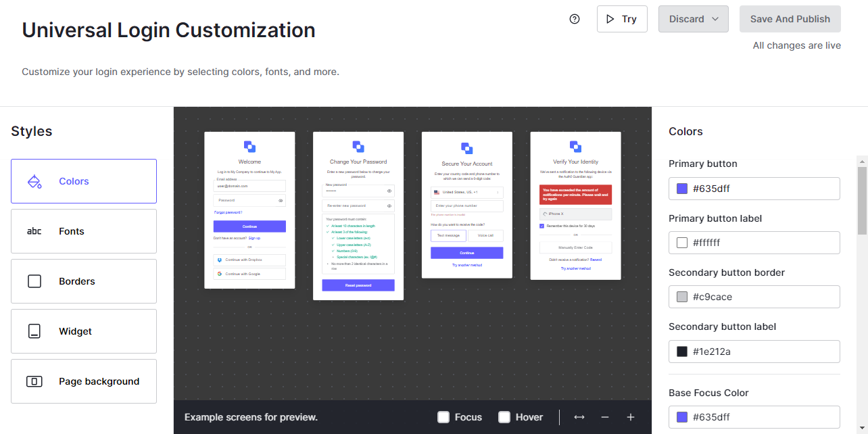The image size is (868, 434).
Task: Zoom in on the preview with plus icon
Action: coord(630,417)
